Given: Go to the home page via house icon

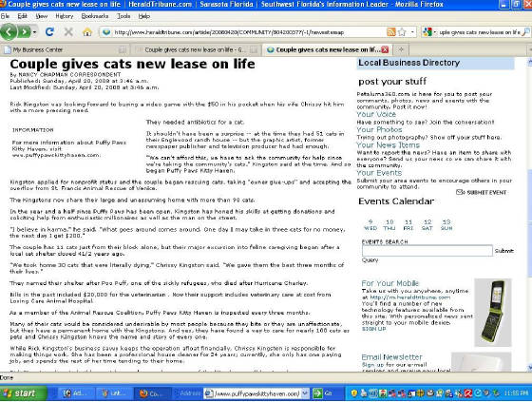Looking at the screenshot, I should click(87, 32).
